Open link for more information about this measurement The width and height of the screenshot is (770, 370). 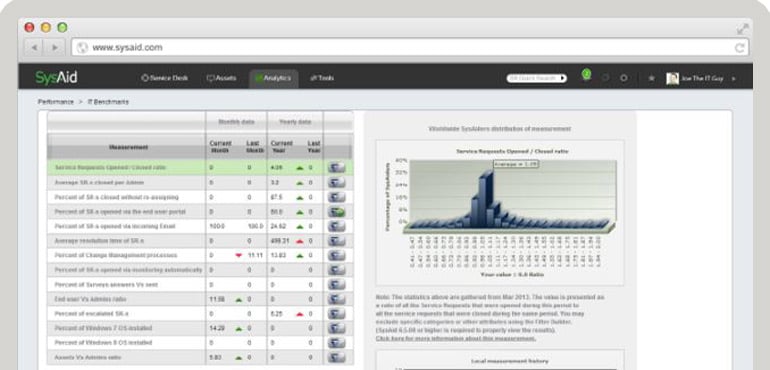(456, 339)
